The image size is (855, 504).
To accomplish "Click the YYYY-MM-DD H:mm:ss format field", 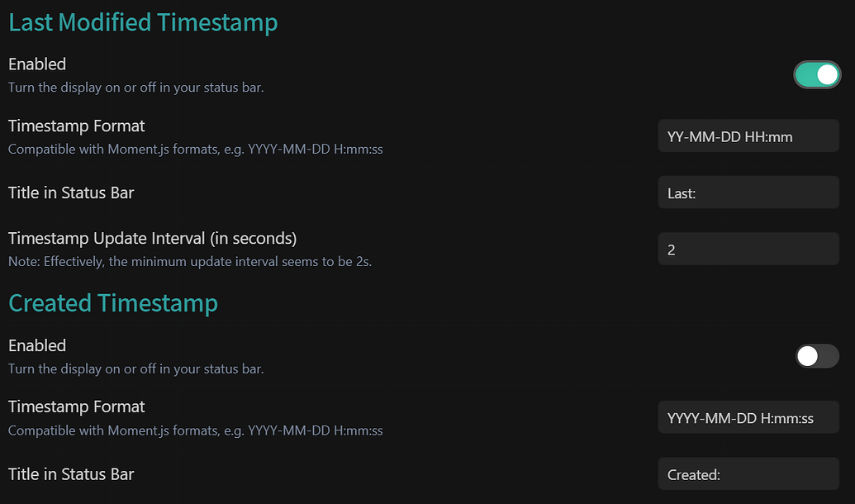I will point(748,418).
